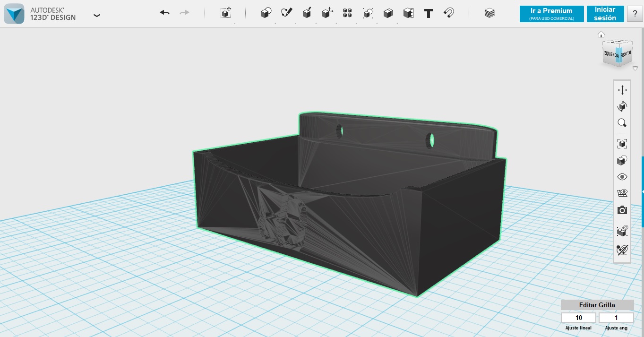The image size is (644, 337).
Task: Open the Modify tool
Action: 327,13
